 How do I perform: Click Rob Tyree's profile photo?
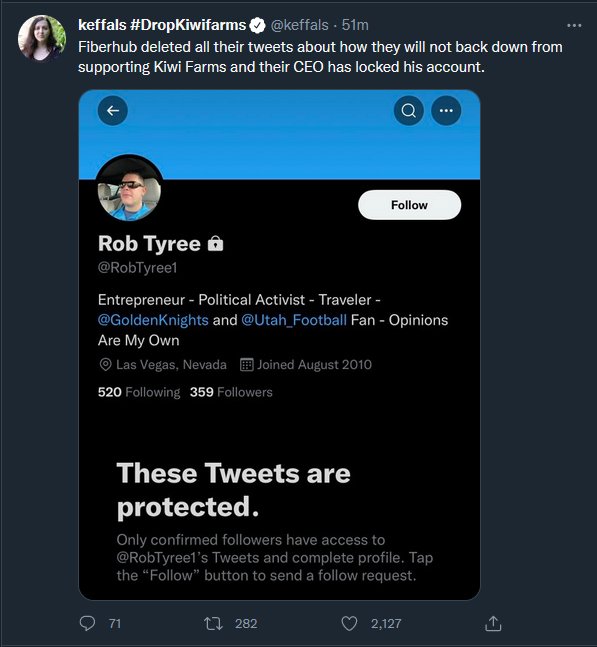click(129, 190)
